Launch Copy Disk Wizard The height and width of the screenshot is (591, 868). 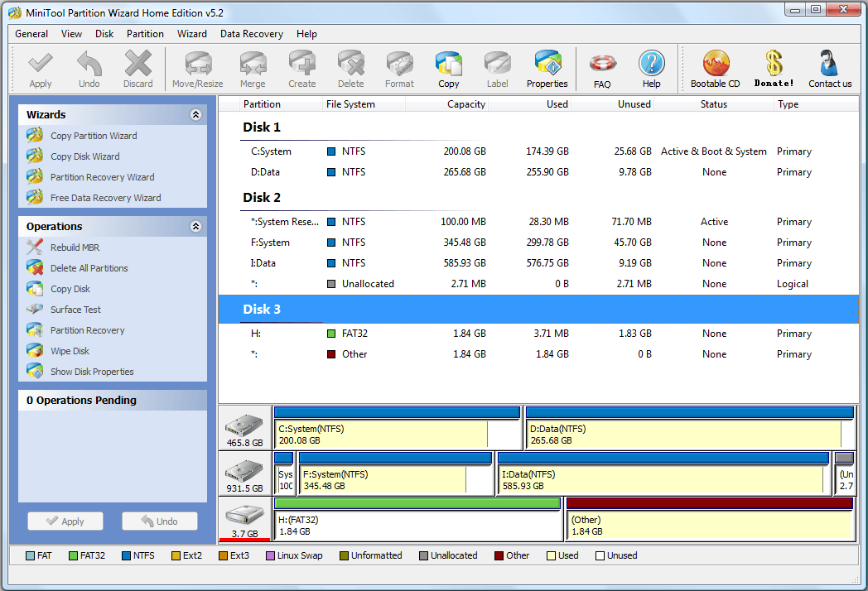coord(84,156)
